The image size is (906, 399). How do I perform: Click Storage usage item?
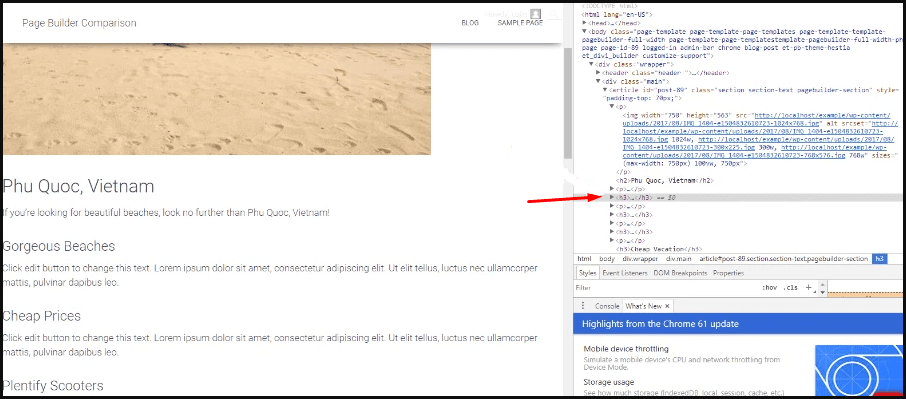tap(608, 382)
